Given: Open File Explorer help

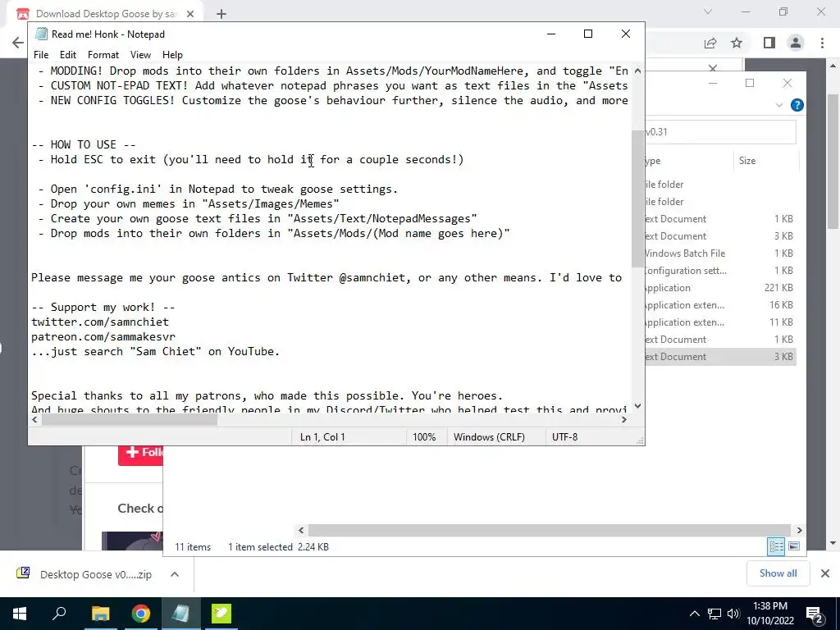Looking at the screenshot, I should (797, 105).
